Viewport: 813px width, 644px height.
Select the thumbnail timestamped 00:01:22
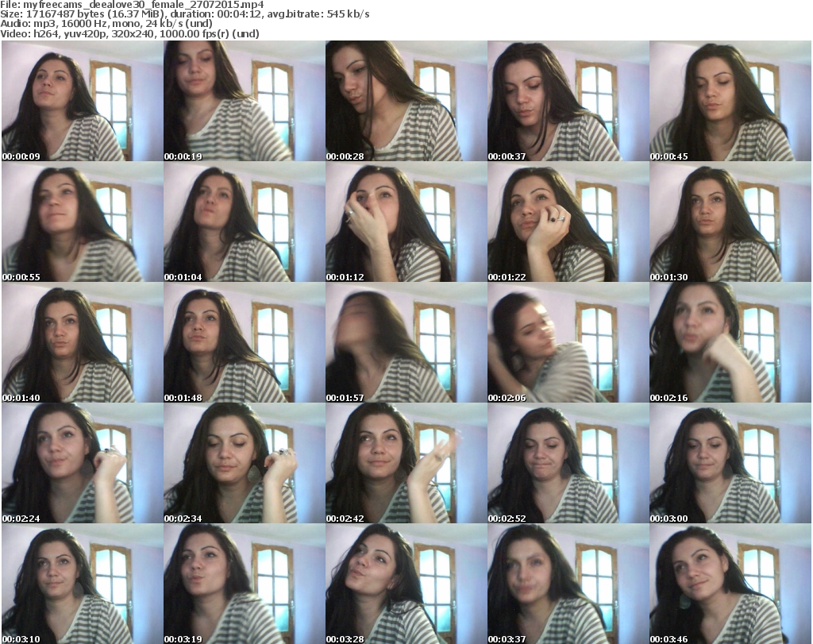tap(568, 222)
